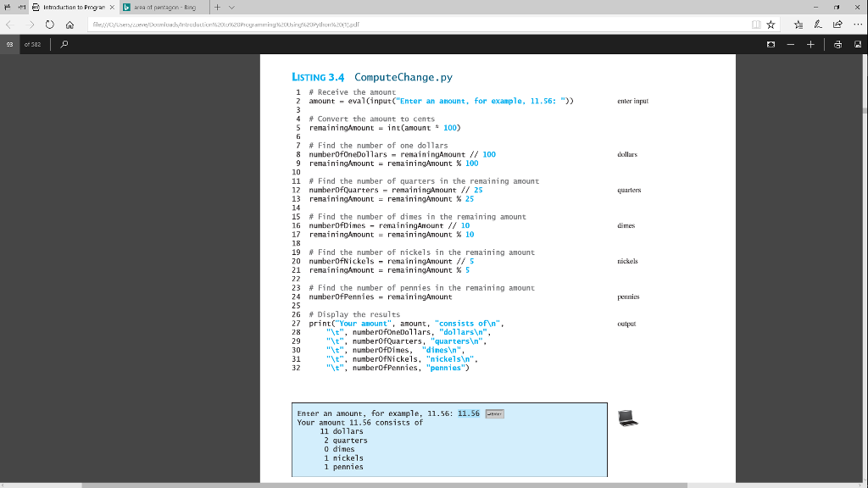Start a Web Note annotation
Image resolution: width=868 pixels, height=488 pixels.
tap(818, 24)
